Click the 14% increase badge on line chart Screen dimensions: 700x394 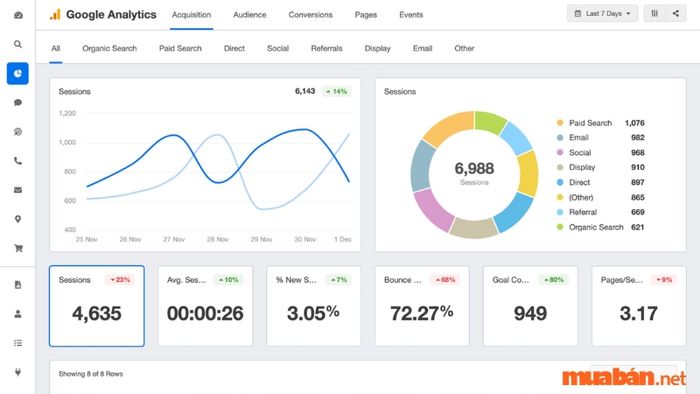tap(337, 91)
